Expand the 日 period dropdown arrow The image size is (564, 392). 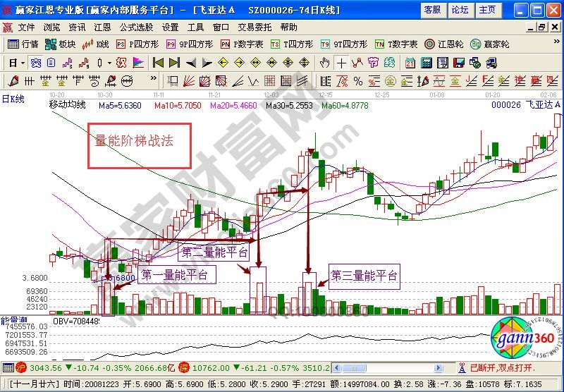pyautogui.click(x=23, y=62)
